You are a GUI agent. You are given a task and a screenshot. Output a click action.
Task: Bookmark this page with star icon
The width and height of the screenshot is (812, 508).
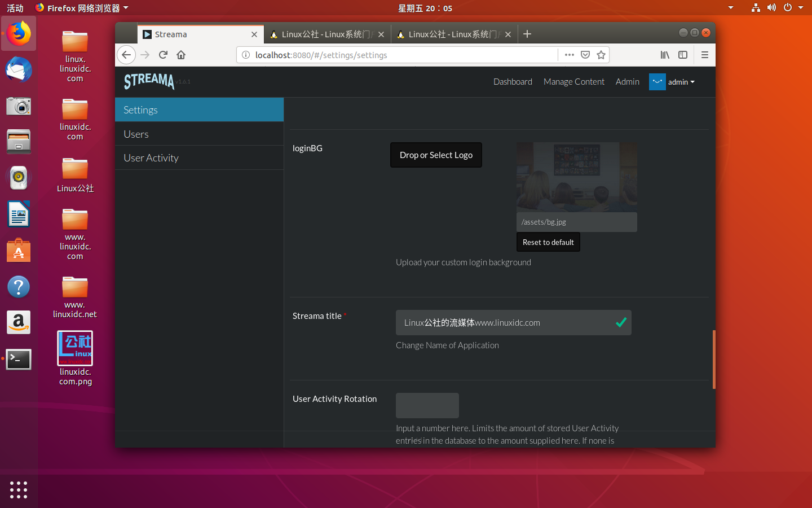[x=601, y=55]
